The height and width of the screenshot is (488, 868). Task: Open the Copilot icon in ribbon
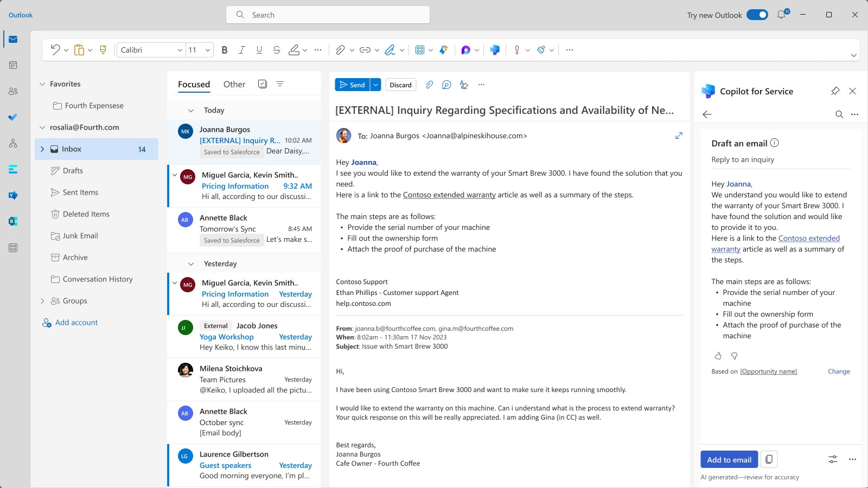[x=495, y=50]
